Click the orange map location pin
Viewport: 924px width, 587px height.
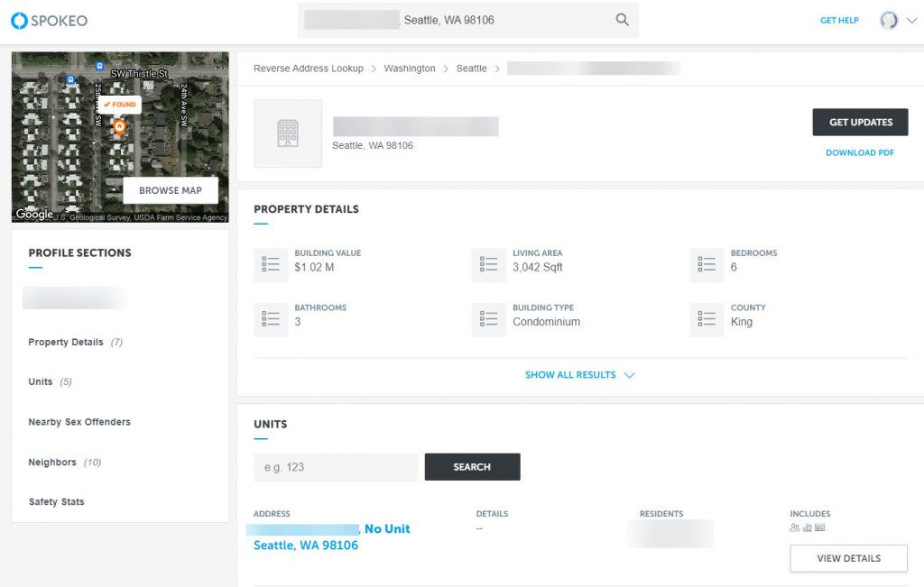120,127
